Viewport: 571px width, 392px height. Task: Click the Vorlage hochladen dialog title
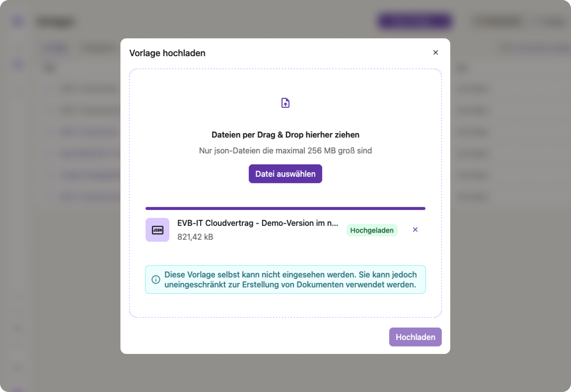[167, 53]
